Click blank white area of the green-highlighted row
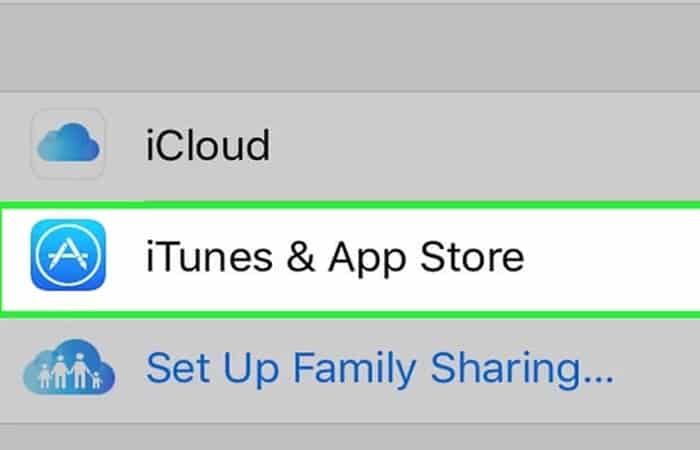The width and height of the screenshot is (700, 450). [612, 259]
